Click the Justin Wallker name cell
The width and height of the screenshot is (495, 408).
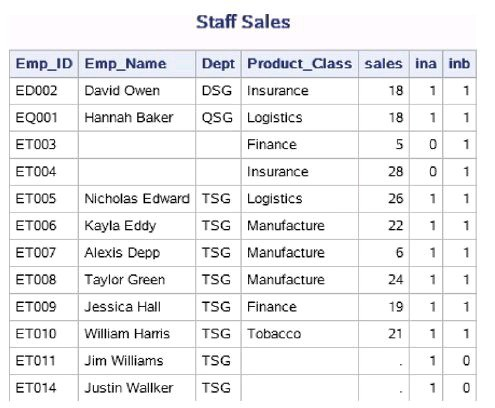[x=137, y=388]
